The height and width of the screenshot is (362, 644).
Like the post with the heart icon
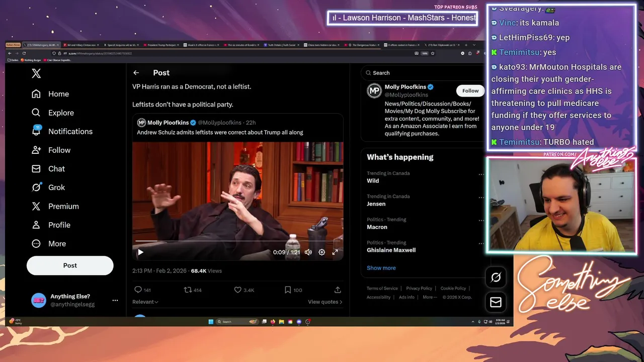click(x=237, y=290)
